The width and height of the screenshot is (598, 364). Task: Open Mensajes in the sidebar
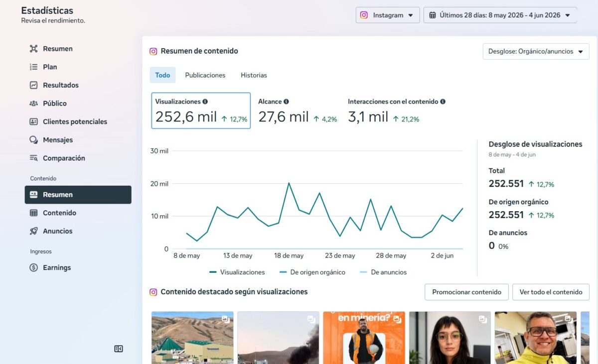coord(78,140)
